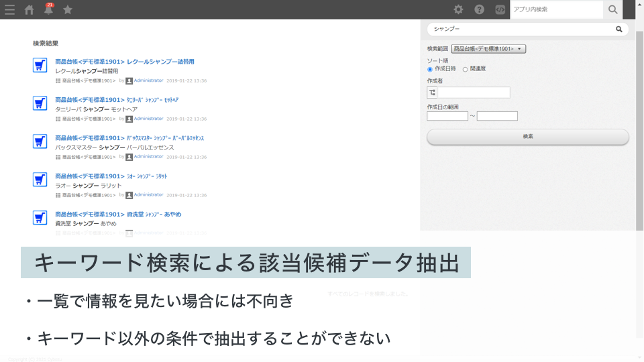The width and height of the screenshot is (644, 362).
Task: Open the 作成者 organization picker icon
Action: coord(432,93)
